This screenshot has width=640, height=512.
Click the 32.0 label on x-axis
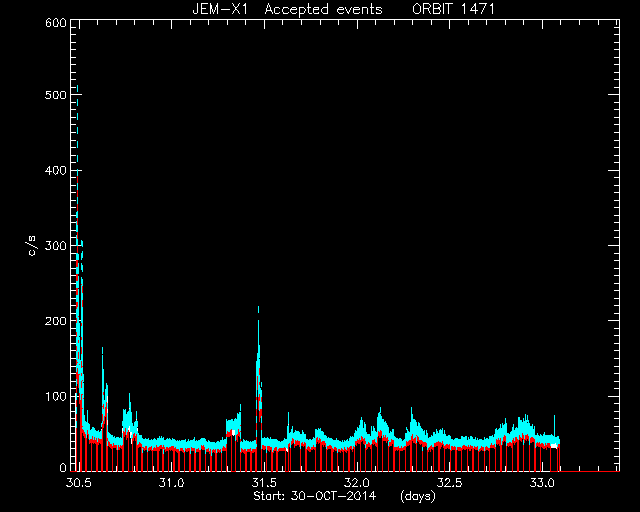(x=357, y=483)
